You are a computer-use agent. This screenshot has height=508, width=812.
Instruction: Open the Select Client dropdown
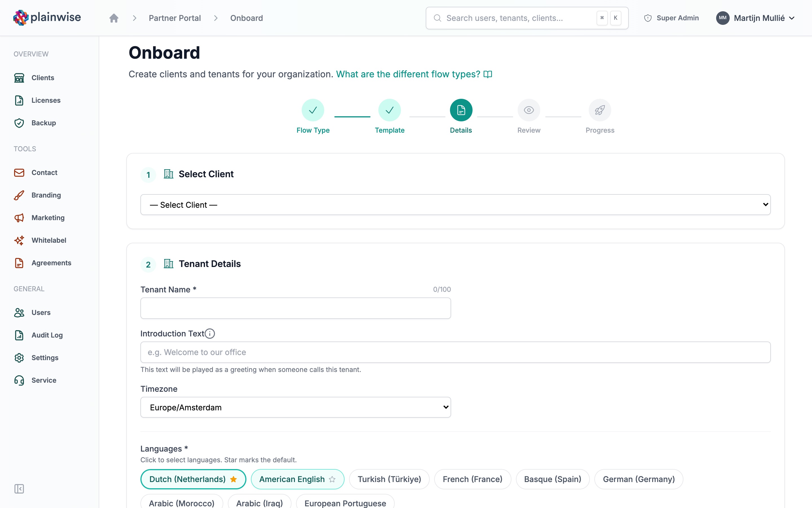(455, 205)
